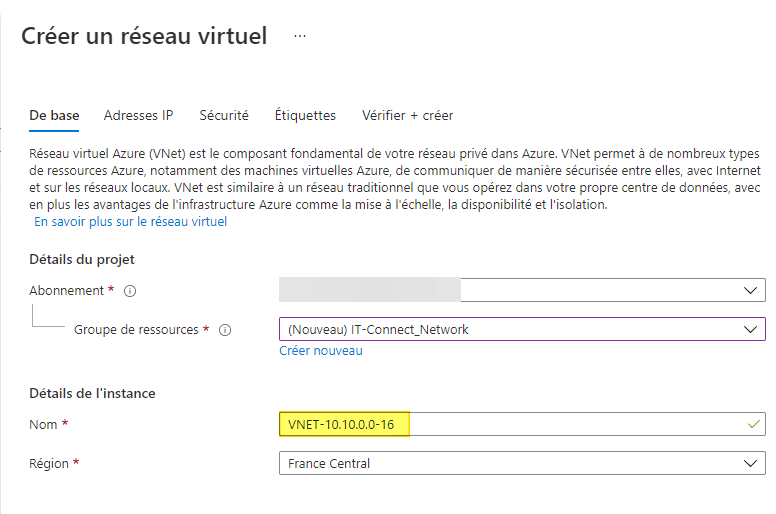Image resolution: width=776 pixels, height=514 pixels.
Task: Open the more options ellipsis beside the title
Action: [x=300, y=36]
